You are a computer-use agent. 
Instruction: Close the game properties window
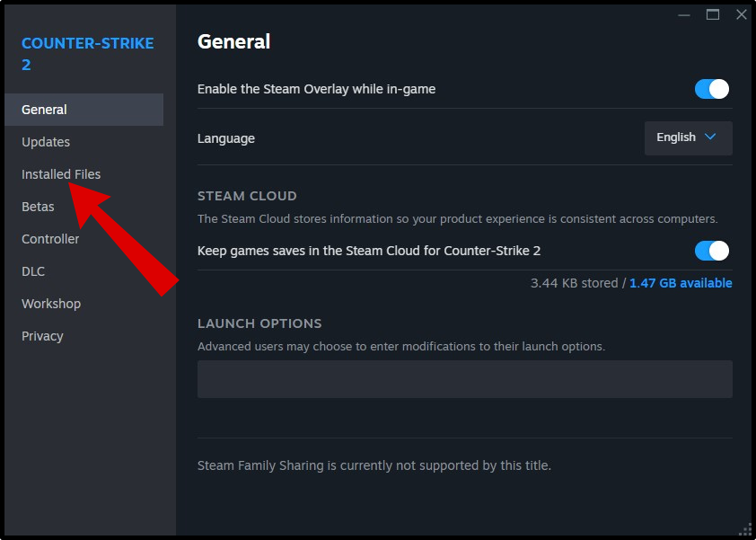tap(741, 14)
